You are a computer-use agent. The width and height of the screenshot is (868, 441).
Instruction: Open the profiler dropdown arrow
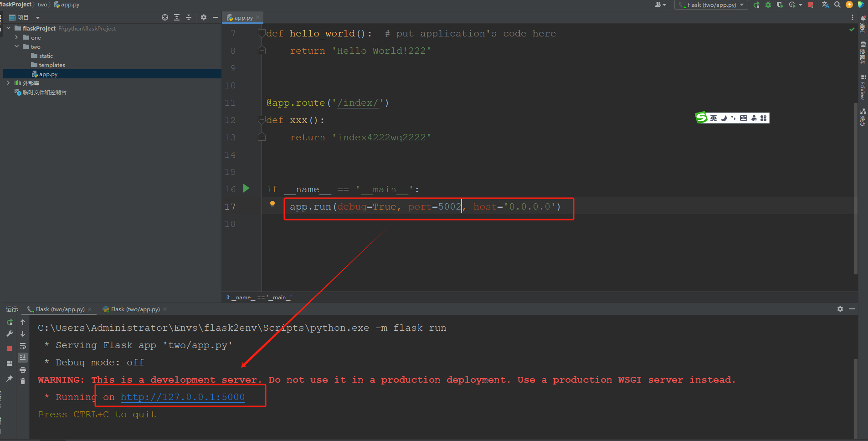coord(801,5)
